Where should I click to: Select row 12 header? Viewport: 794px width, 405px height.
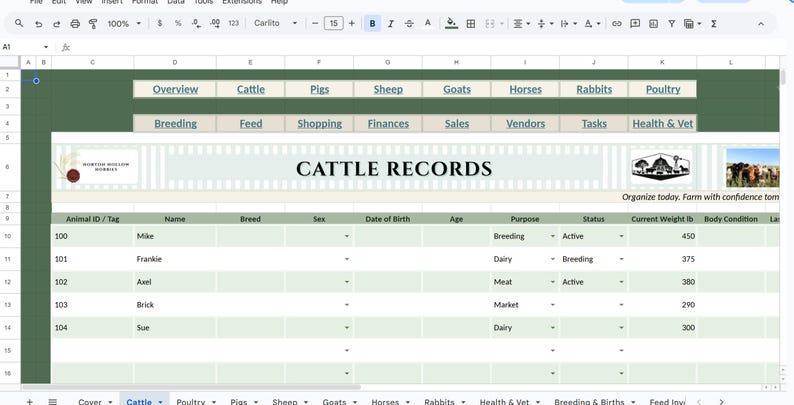pos(8,281)
